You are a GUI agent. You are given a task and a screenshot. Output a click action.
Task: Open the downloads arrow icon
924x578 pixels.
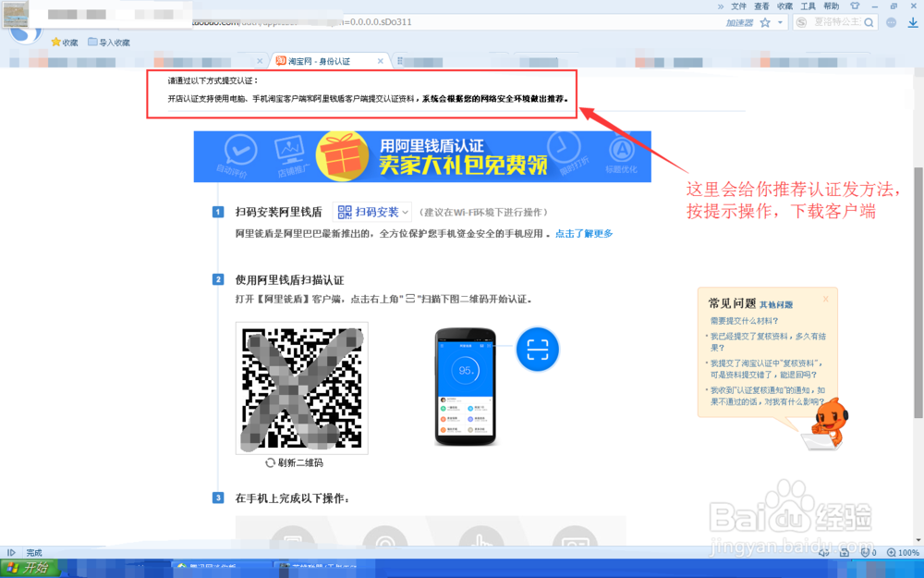(x=912, y=22)
